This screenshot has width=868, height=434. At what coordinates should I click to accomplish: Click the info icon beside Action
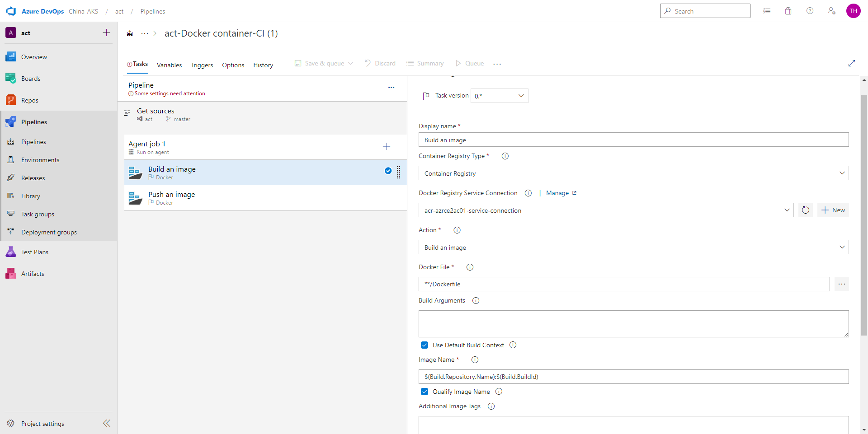(x=457, y=230)
